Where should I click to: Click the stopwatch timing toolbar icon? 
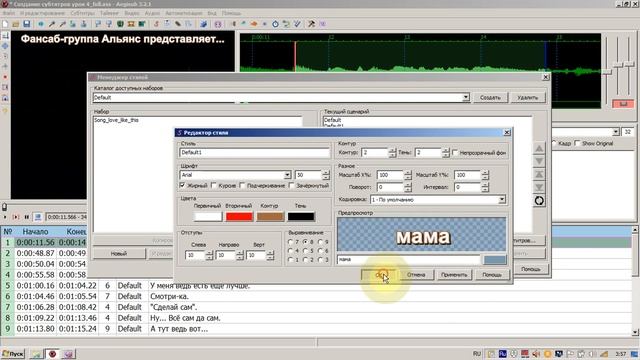click(275, 24)
